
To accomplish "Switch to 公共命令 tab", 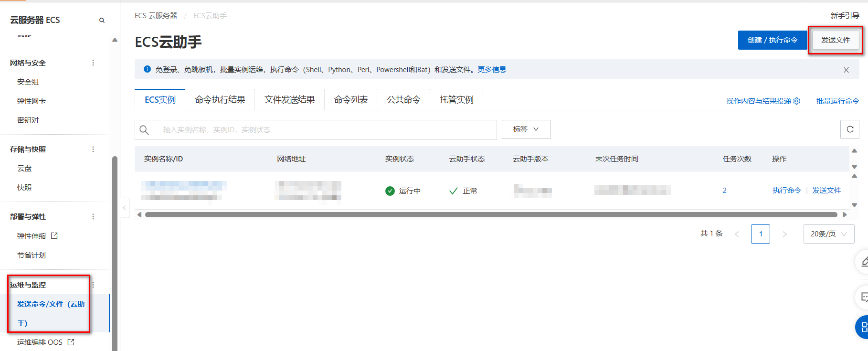I will point(404,99).
